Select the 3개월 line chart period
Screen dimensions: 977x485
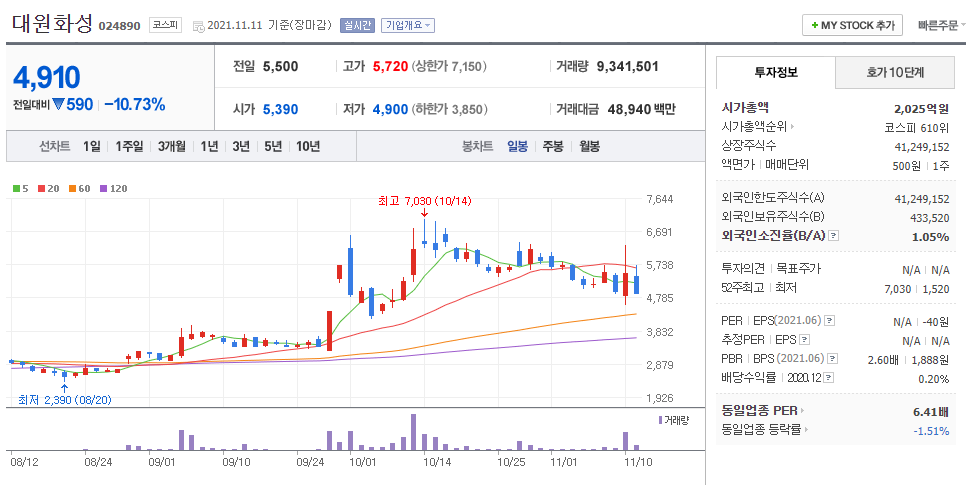click(172, 146)
